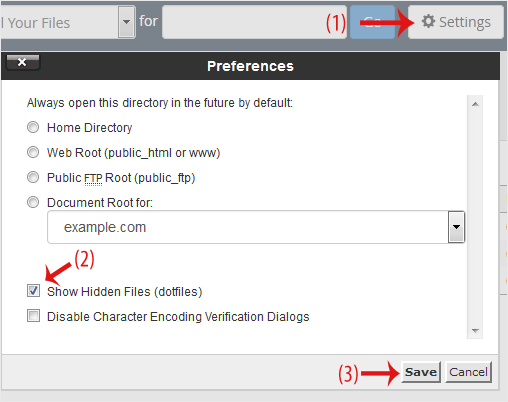Cancel the Preferences dialog
Viewport: 508px width, 402px height.
point(468,372)
